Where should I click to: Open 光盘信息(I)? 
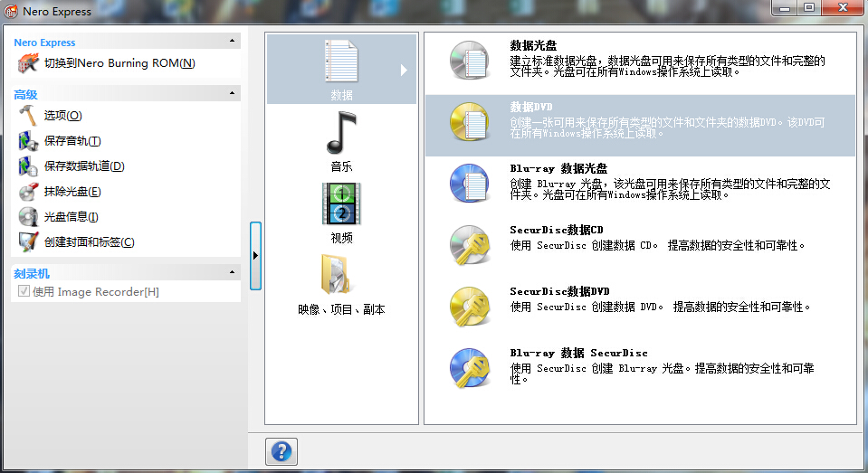(71, 217)
